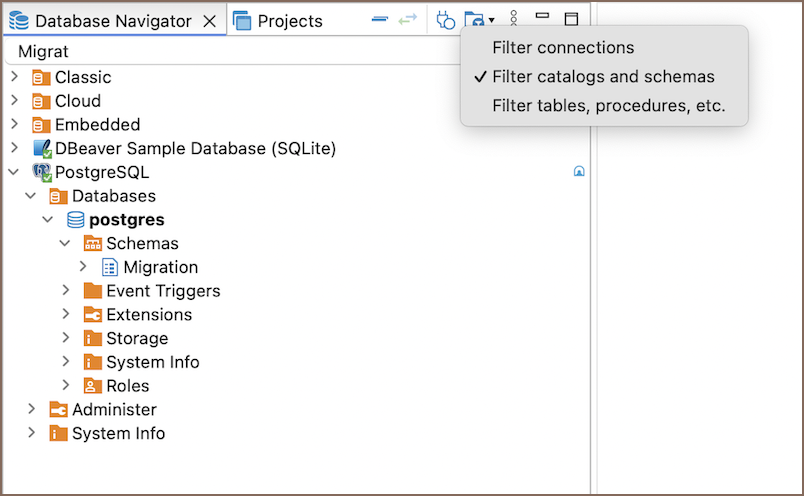Enable Filter tables, procedures, etc.
The height and width of the screenshot is (496, 804).
pyautogui.click(x=608, y=106)
